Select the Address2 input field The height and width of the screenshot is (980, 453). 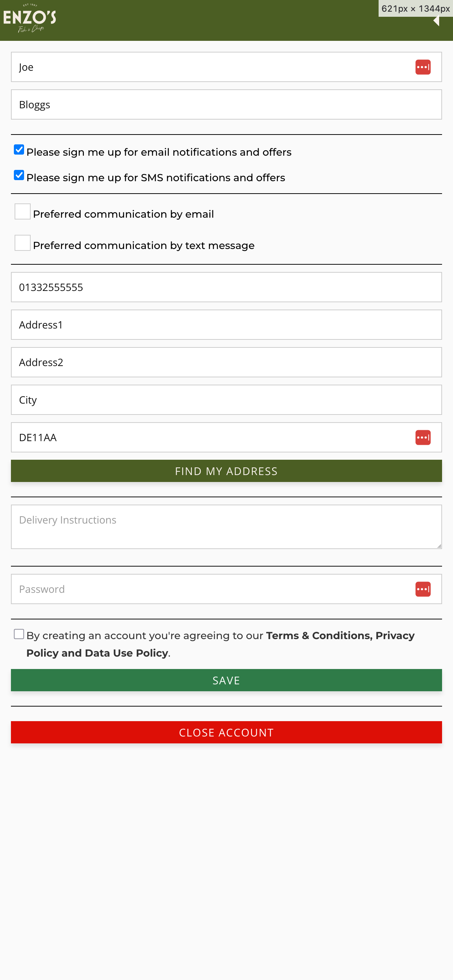tap(226, 362)
